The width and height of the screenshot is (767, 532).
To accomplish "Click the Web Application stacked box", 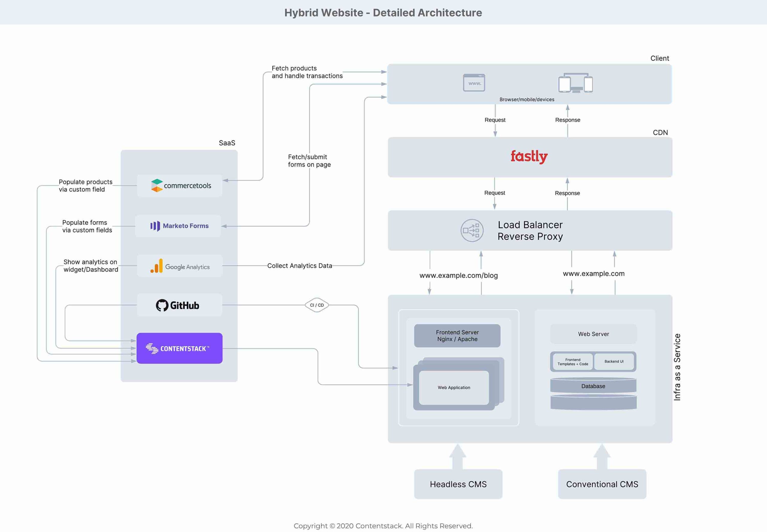I will (454, 387).
